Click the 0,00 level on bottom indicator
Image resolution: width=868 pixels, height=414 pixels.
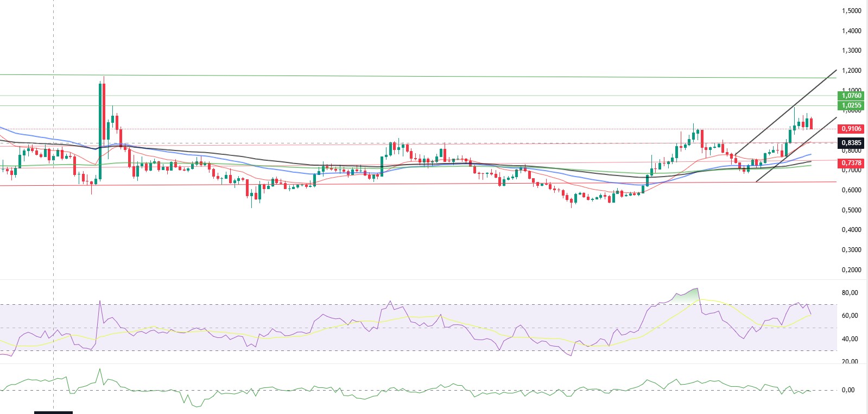tap(848, 390)
